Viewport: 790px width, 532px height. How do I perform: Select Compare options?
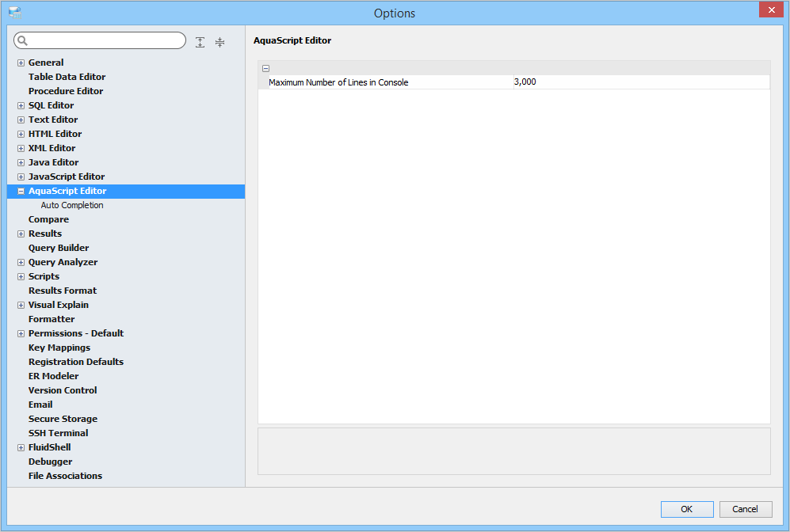48,219
